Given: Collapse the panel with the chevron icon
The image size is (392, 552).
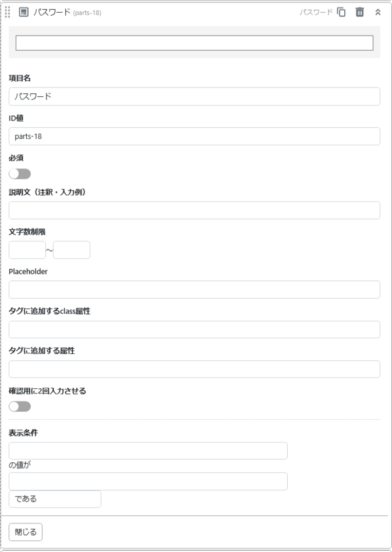Looking at the screenshot, I should click(x=378, y=11).
